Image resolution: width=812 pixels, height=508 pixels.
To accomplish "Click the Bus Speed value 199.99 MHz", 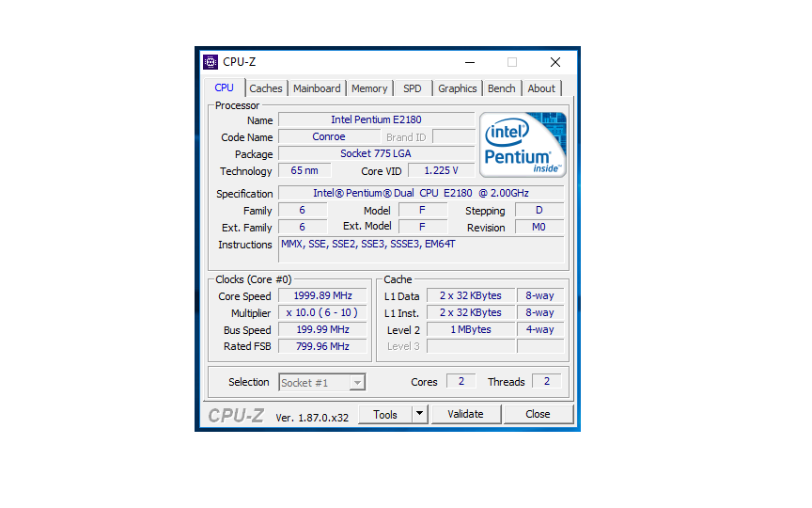I will (322, 329).
